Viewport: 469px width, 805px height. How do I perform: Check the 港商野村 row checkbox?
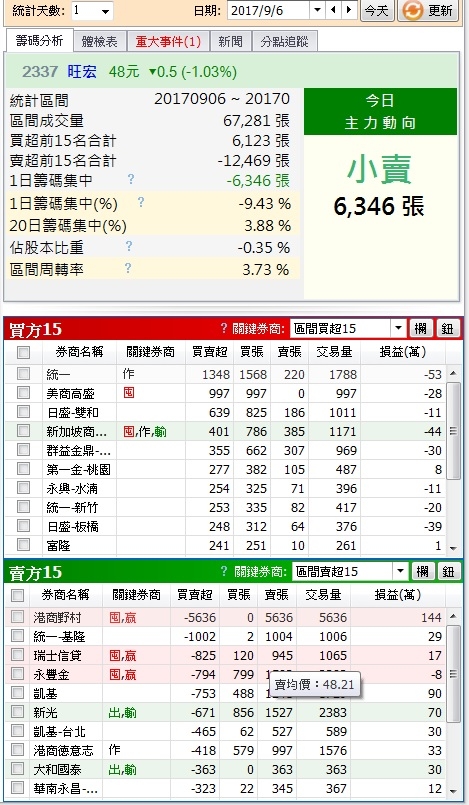pyautogui.click(x=17, y=617)
